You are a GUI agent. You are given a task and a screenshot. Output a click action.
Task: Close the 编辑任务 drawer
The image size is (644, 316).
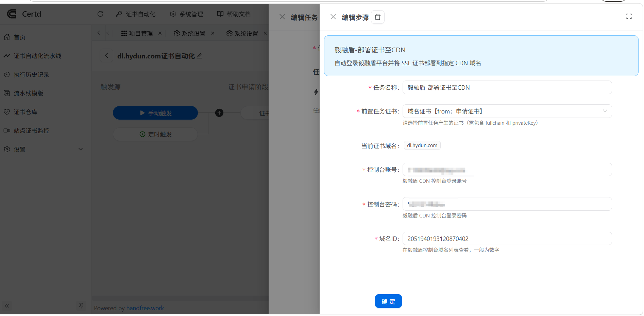coord(282,17)
